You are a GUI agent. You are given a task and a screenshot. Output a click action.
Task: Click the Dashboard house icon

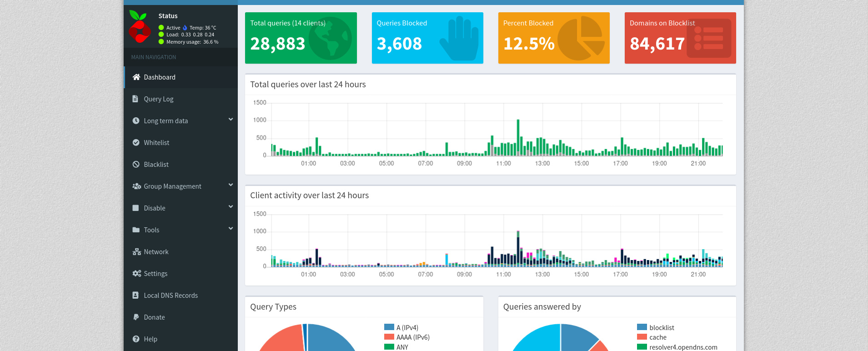[136, 77]
